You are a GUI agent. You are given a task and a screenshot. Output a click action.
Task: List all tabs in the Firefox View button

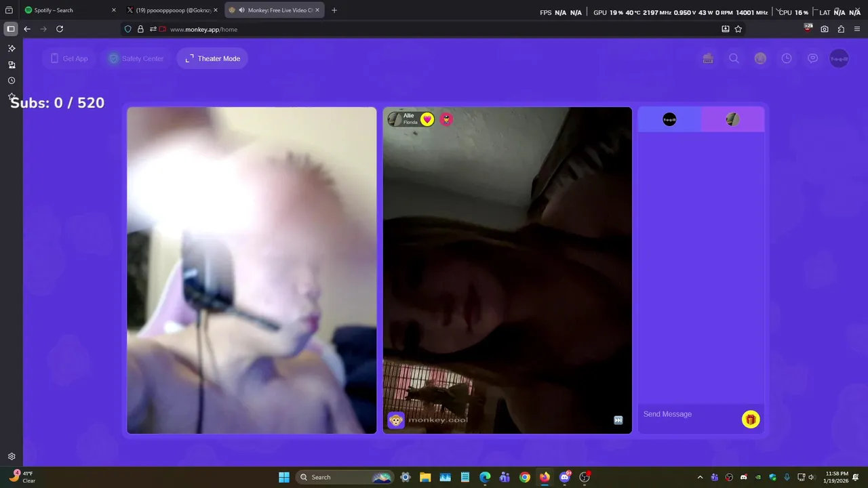(9, 10)
